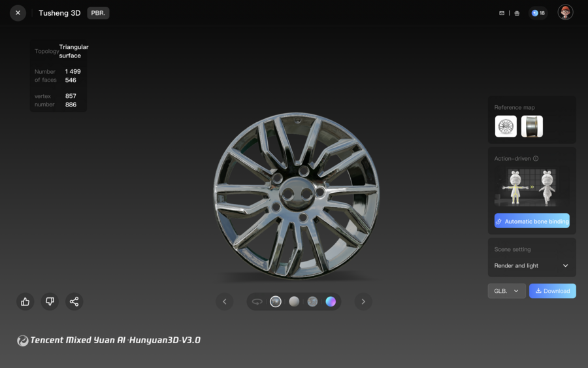This screenshot has height=368, width=588.
Task: Like the model with thumbs up
Action: click(x=25, y=301)
